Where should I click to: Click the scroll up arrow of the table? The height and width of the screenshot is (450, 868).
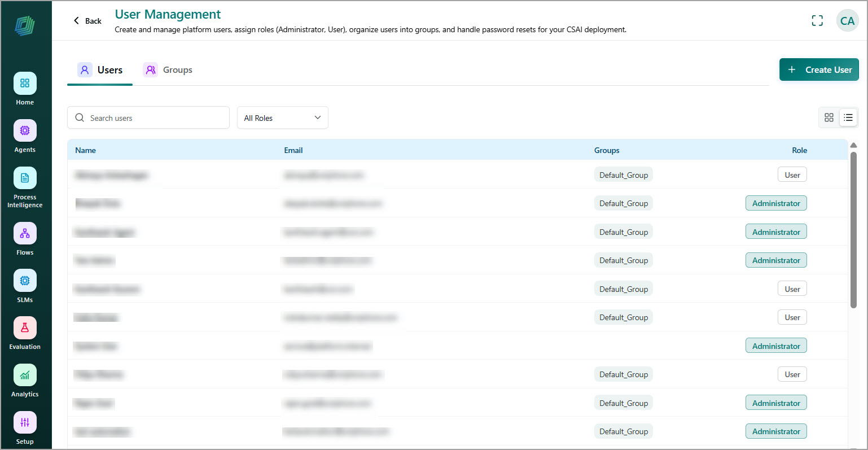coord(853,146)
